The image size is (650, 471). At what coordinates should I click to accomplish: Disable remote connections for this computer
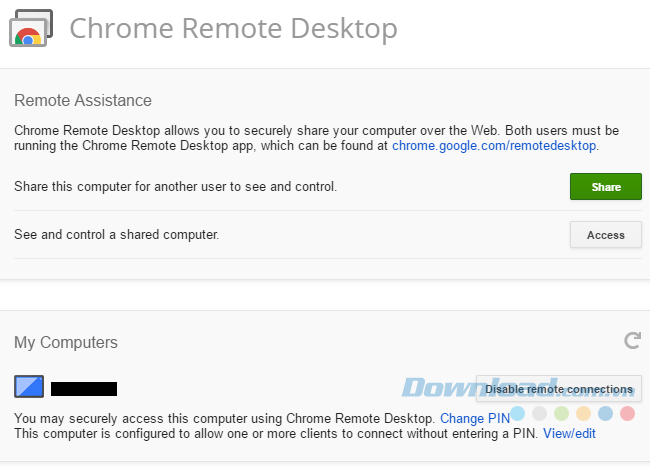click(x=558, y=389)
